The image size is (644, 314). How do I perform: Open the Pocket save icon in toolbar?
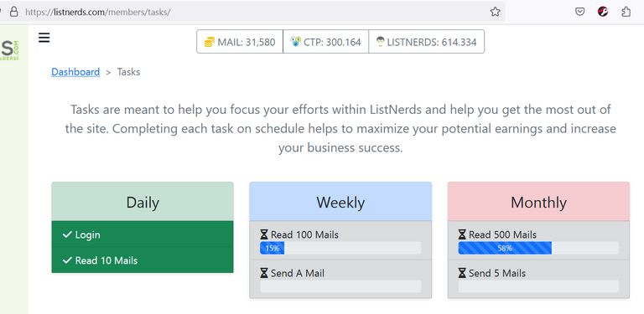tap(579, 12)
